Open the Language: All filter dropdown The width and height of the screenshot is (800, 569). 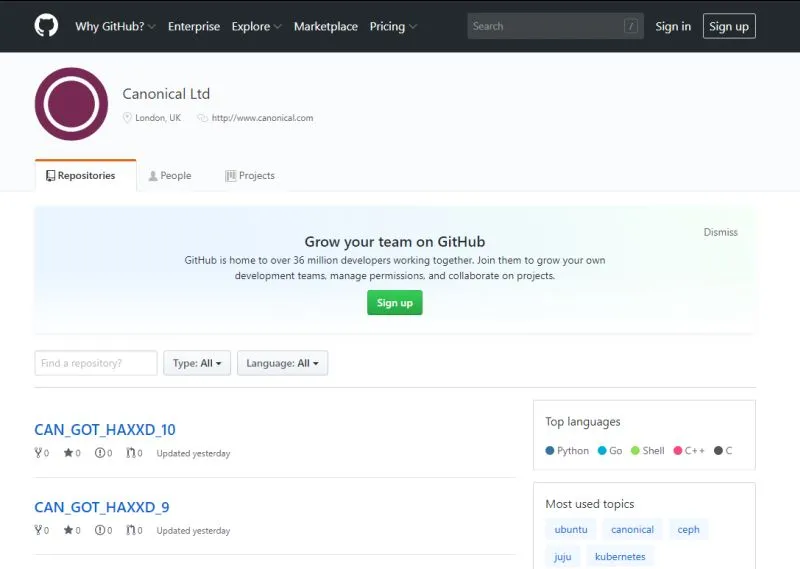[282, 363]
